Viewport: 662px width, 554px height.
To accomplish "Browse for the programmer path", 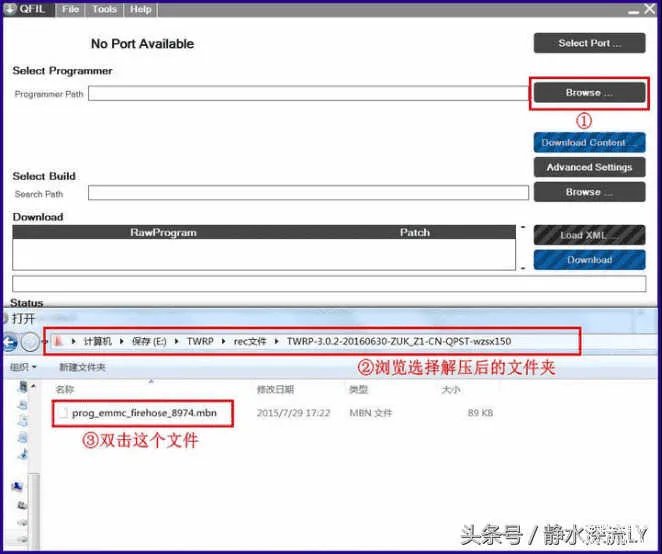I will pyautogui.click(x=588, y=93).
